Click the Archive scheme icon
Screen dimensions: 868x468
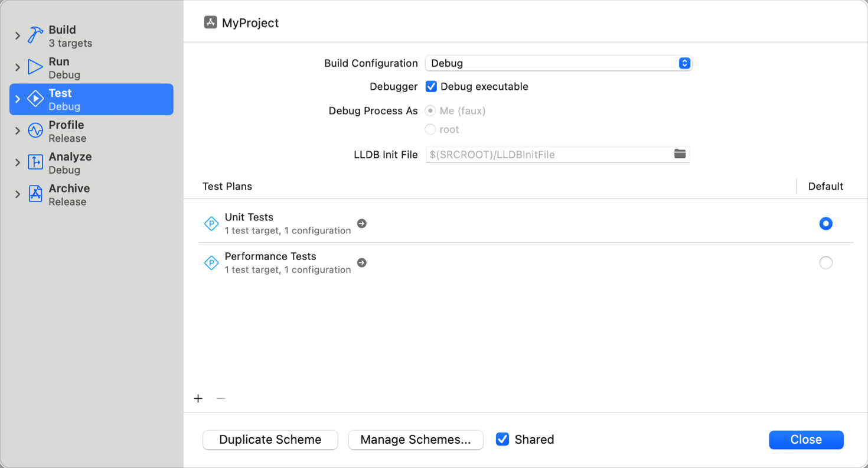(35, 194)
